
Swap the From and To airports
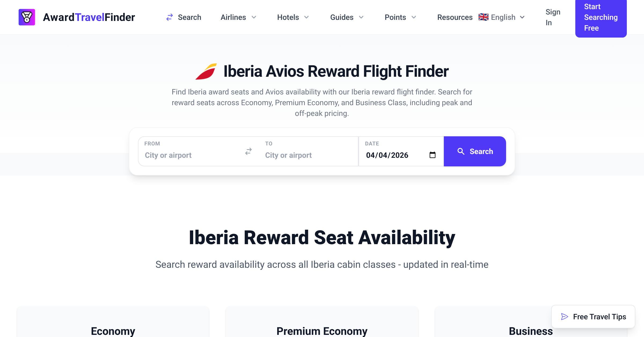248,151
